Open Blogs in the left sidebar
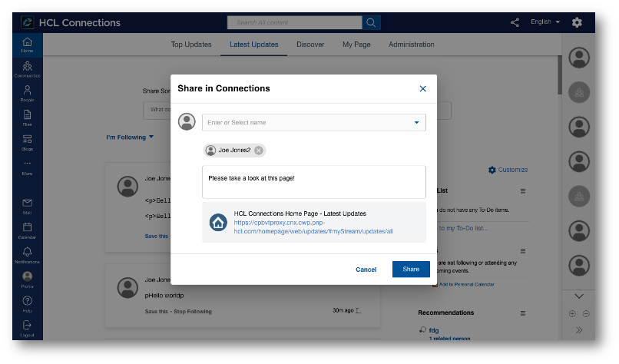Image resolution: width=619 pixels, height=364 pixels. tap(27, 143)
